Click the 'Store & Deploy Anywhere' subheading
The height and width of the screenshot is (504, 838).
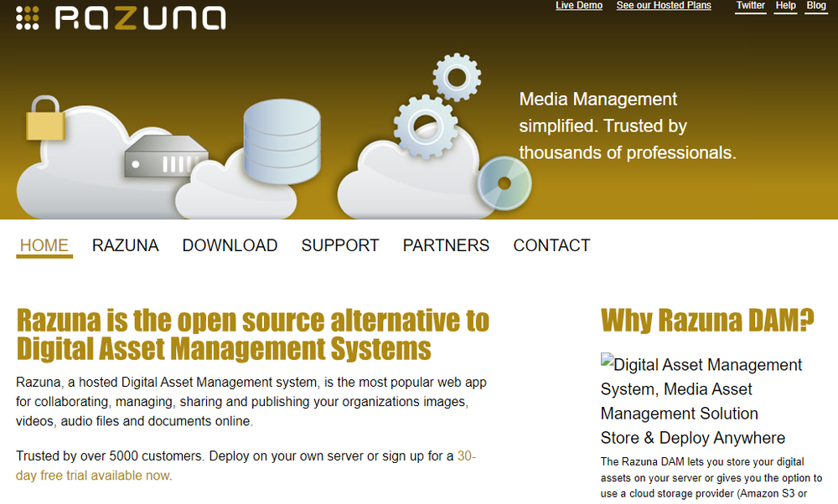pyautogui.click(x=693, y=438)
